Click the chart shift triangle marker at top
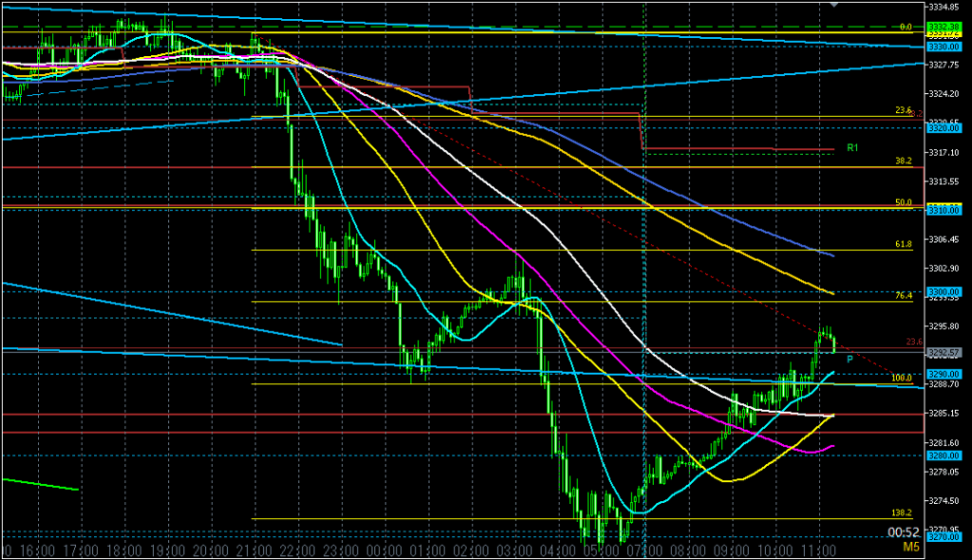Viewport: 972px width, 560px height. tap(834, 5)
